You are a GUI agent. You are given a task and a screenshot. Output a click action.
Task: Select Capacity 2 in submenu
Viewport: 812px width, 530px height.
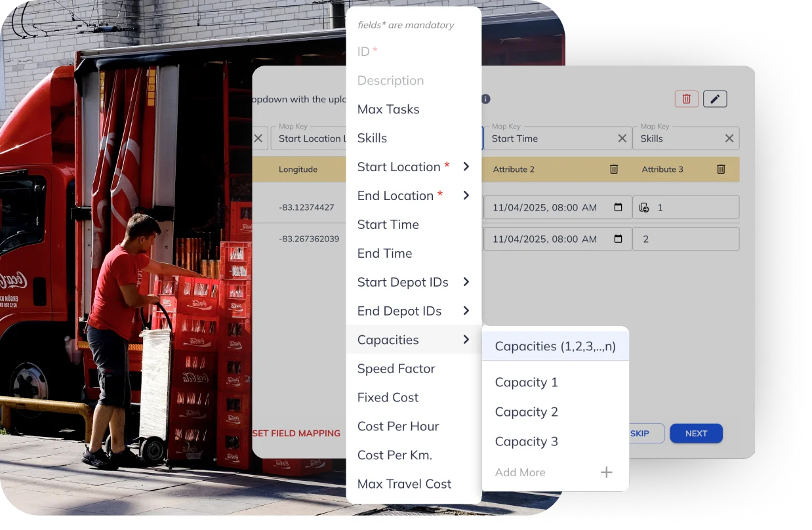pyautogui.click(x=526, y=412)
